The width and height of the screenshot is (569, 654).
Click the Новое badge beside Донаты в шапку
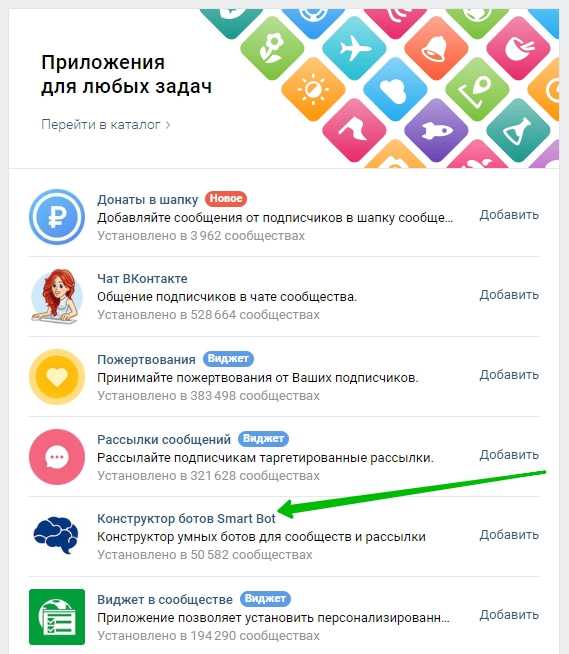click(x=226, y=199)
